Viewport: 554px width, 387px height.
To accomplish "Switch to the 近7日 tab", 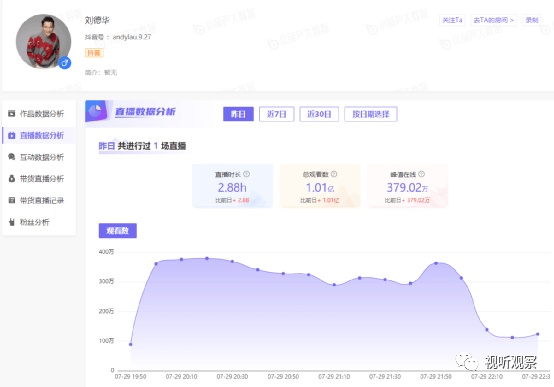I will pyautogui.click(x=276, y=114).
